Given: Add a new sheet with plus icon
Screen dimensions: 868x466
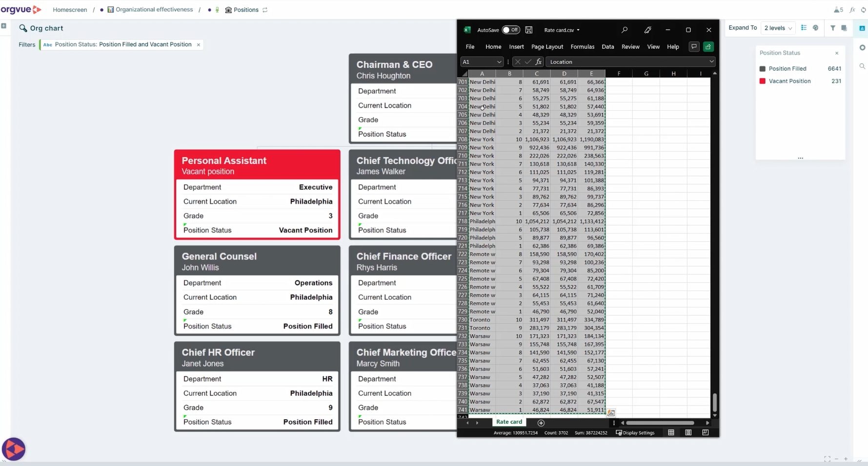Looking at the screenshot, I should tap(541, 423).
